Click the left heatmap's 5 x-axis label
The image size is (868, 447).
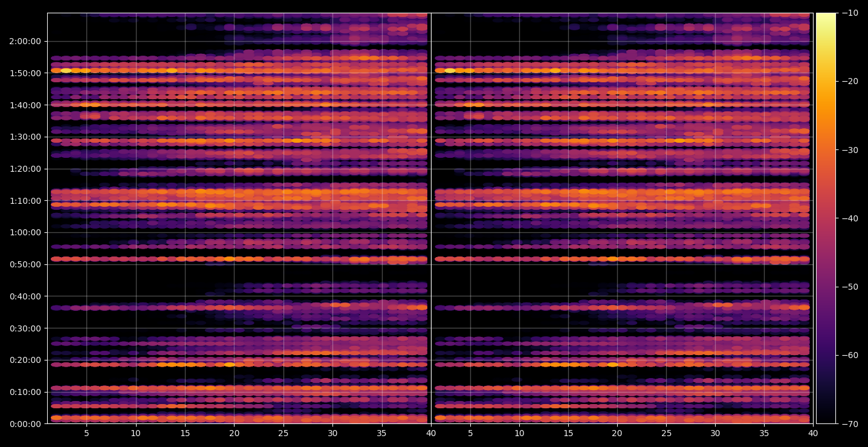coord(86,433)
